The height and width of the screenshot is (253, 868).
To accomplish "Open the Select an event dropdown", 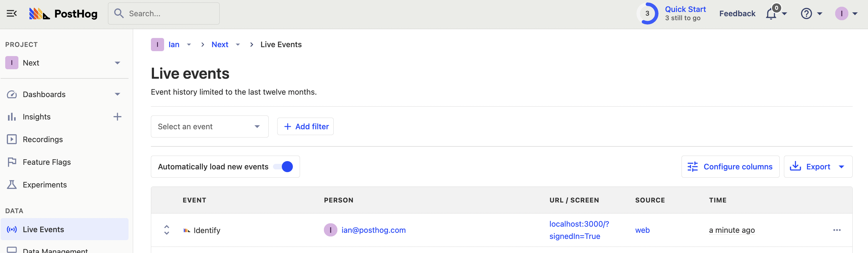I will (x=209, y=126).
